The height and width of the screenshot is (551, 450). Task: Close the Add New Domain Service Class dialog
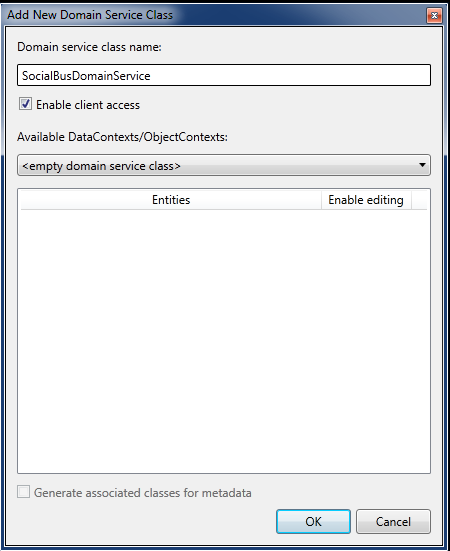tap(434, 15)
